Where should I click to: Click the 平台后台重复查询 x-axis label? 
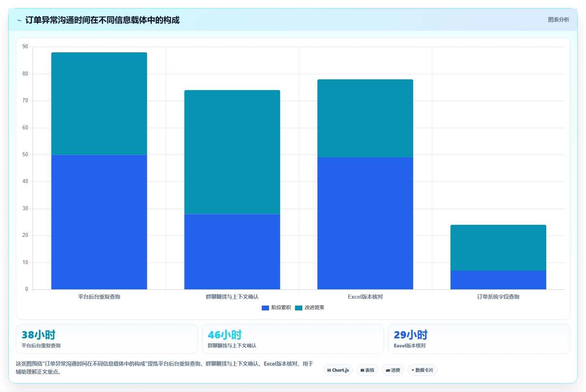(99, 297)
